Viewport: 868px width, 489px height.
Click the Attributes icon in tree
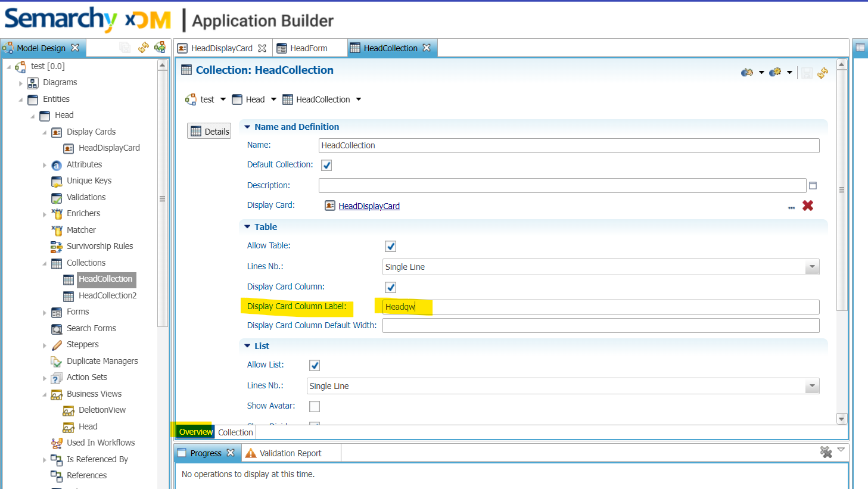[x=57, y=165]
